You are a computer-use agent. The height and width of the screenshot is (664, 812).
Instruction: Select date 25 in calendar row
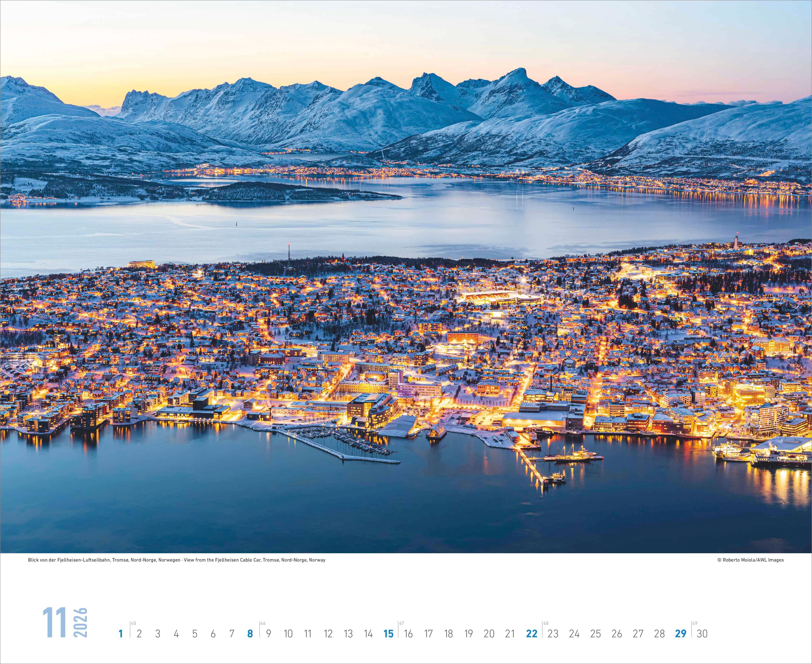[595, 634]
